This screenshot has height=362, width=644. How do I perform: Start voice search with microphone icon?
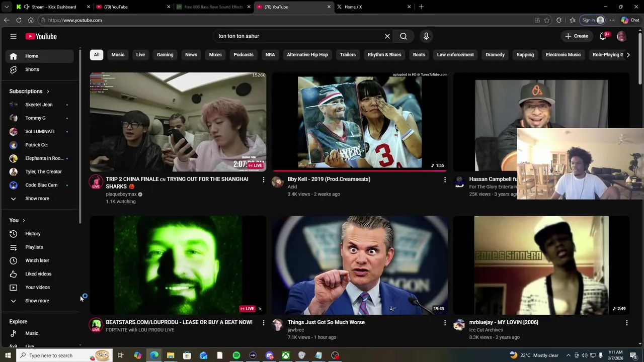click(426, 36)
